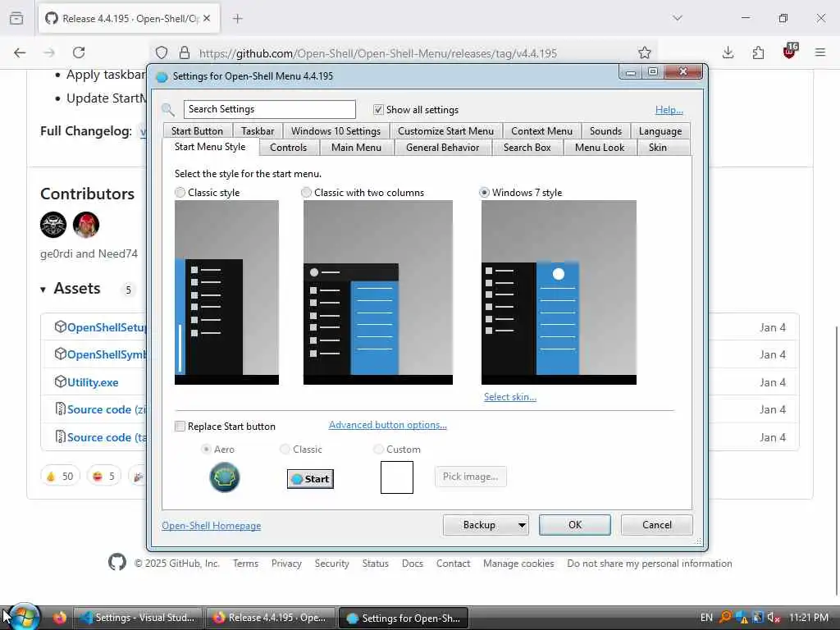Click the Firefox address bar URL
The image size is (840, 630).
(377, 53)
